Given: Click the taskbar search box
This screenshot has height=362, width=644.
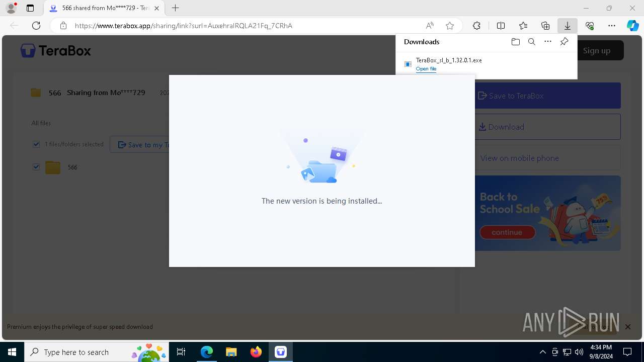Looking at the screenshot, I should (98, 352).
